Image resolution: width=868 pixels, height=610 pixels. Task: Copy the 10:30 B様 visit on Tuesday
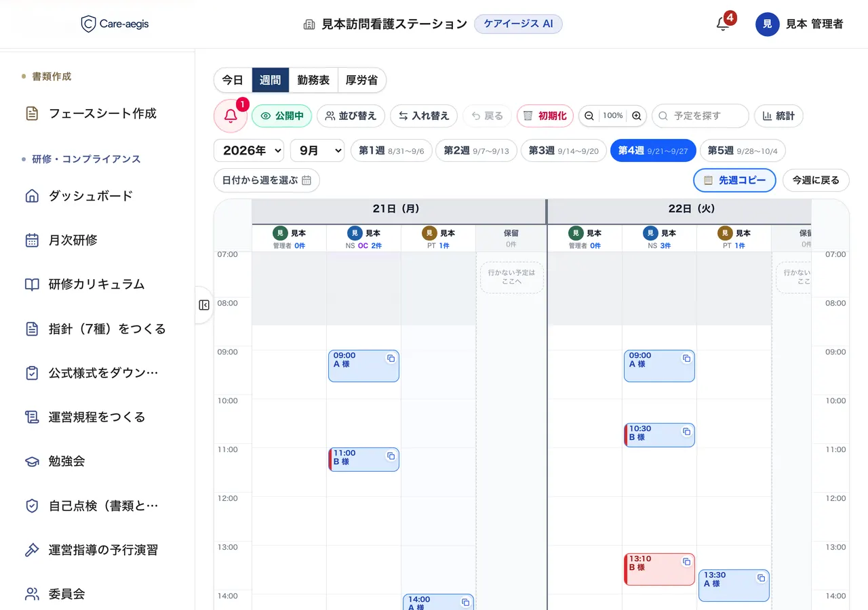[x=686, y=432]
